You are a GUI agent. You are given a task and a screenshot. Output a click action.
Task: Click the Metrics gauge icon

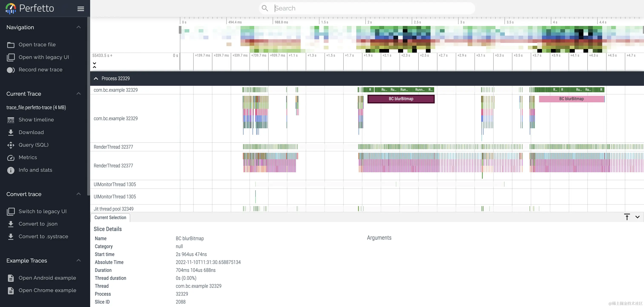pyautogui.click(x=10, y=158)
